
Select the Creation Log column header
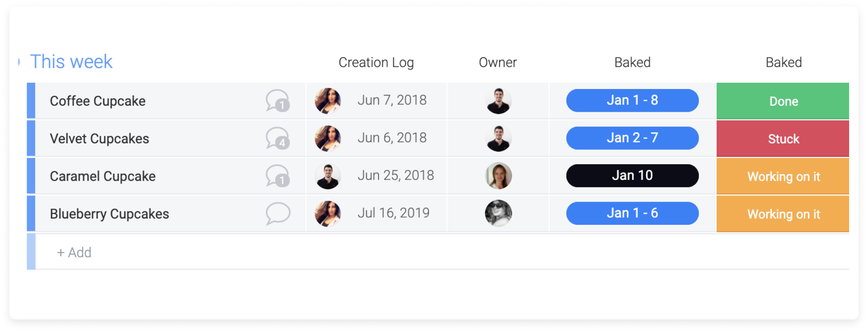[x=376, y=62]
